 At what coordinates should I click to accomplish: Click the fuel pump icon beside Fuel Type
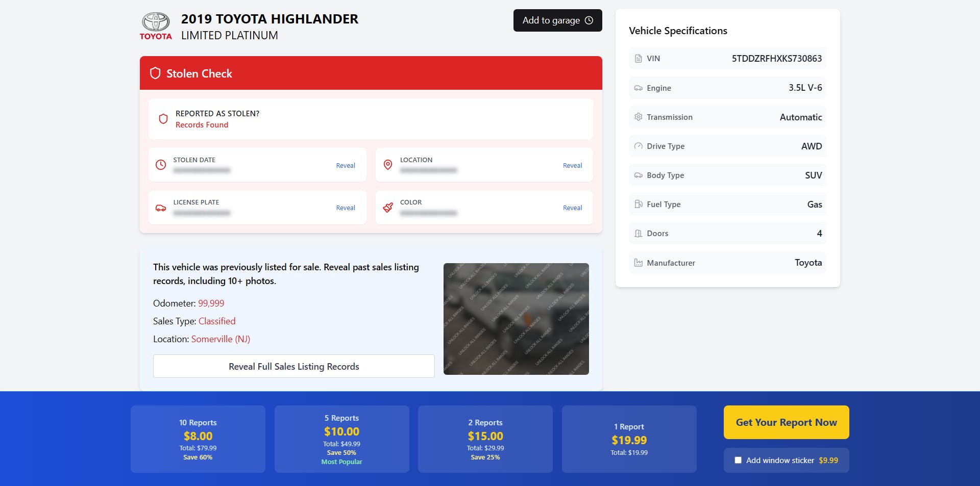(x=638, y=204)
